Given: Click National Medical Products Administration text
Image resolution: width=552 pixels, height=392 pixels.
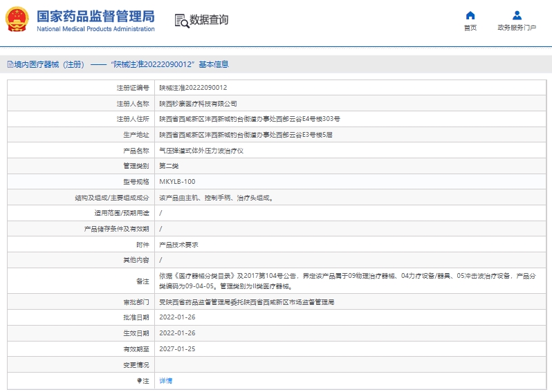Looking at the screenshot, I should tap(95, 29).
